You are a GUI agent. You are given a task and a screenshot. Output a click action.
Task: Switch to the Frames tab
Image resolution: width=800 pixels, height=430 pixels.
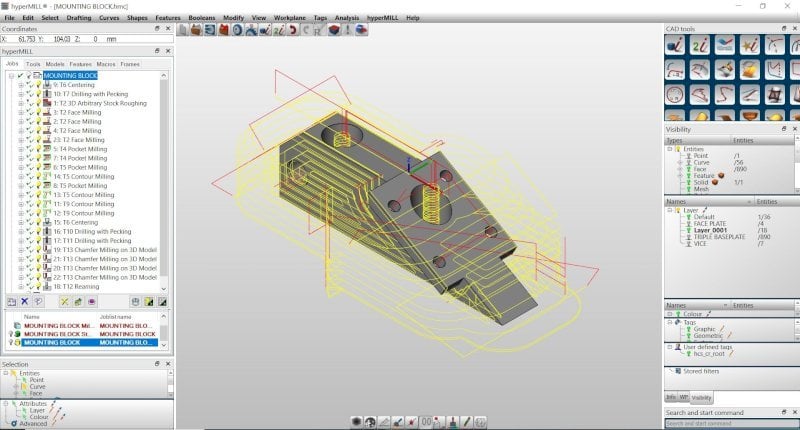click(130, 64)
